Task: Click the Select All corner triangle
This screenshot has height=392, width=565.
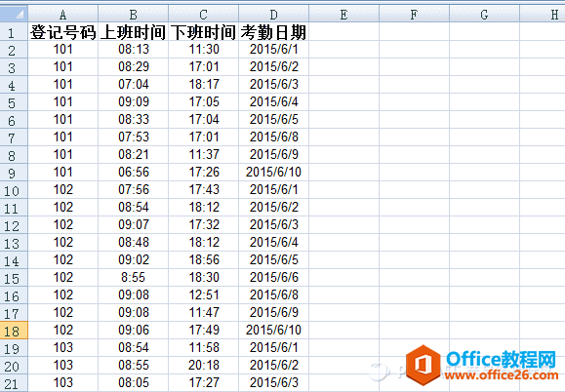Action: click(x=14, y=14)
